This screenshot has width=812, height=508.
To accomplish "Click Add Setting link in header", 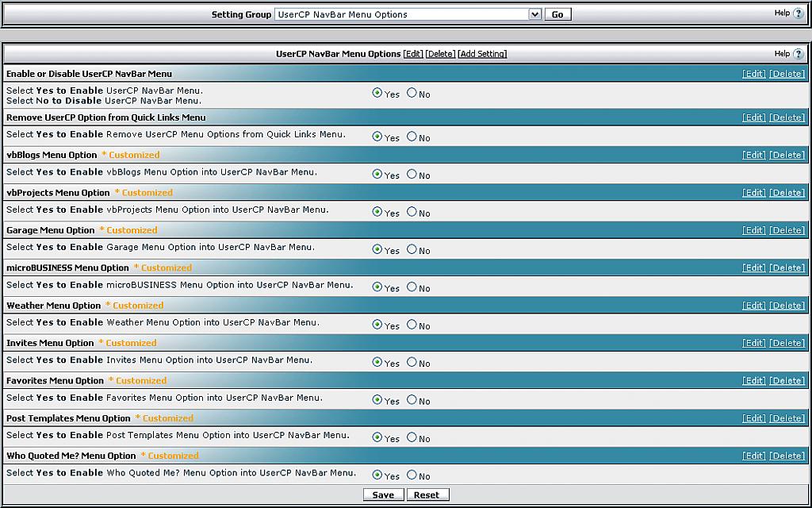I will [x=482, y=54].
